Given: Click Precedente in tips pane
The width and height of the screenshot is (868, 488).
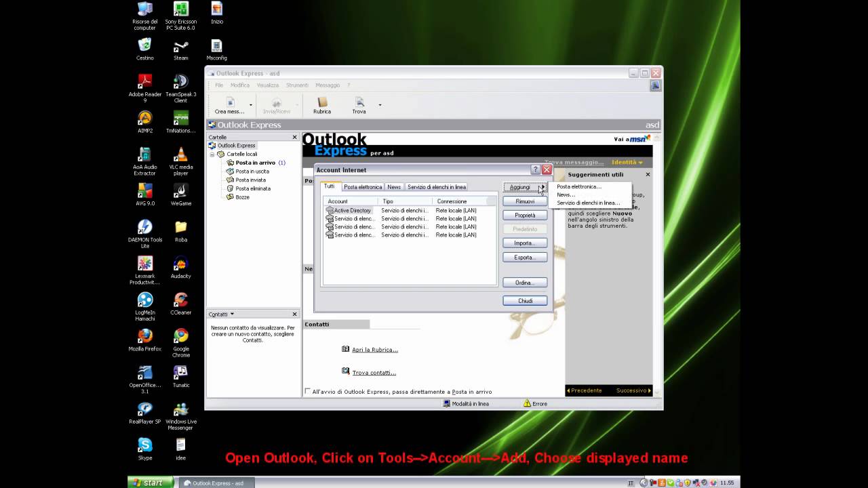Looking at the screenshot, I should tap(584, 390).
